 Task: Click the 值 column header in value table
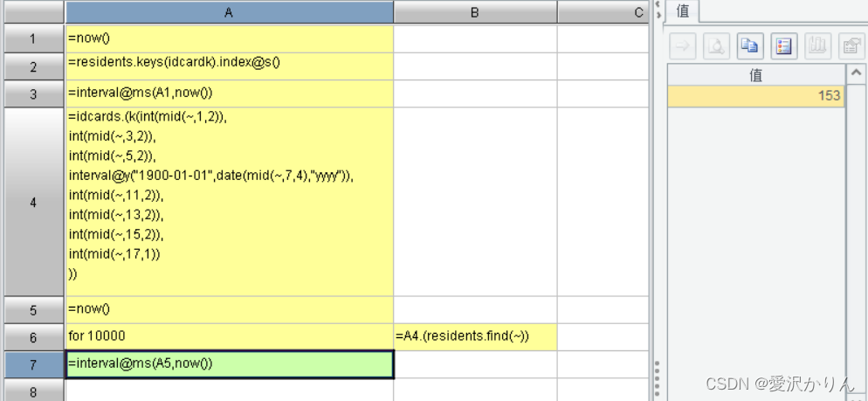pyautogui.click(x=756, y=75)
